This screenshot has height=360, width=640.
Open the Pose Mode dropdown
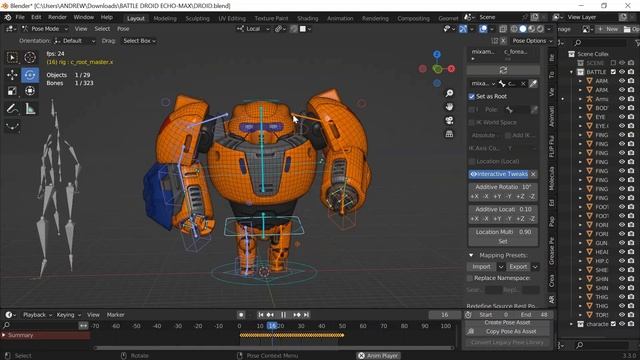tap(44, 29)
